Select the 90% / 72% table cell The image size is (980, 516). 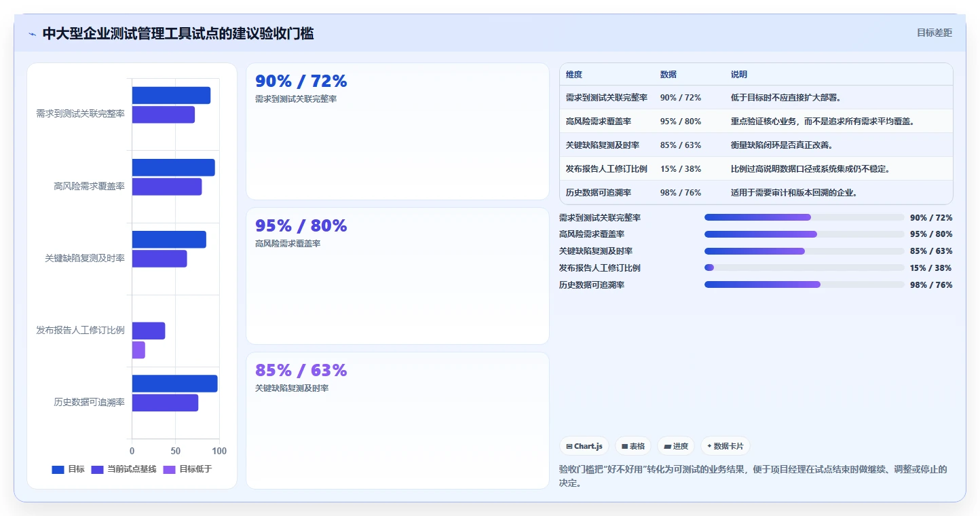681,98
